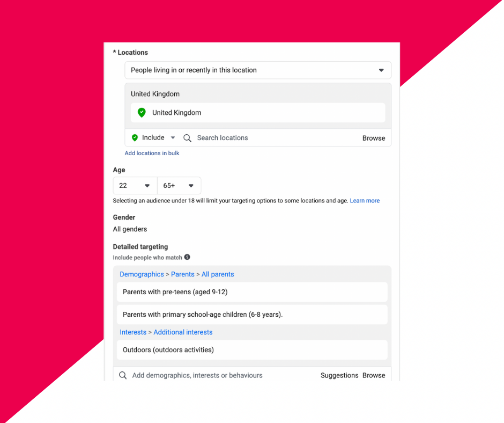Open the Demographics breadcrumb link
The width and height of the screenshot is (504, 423).
(x=142, y=274)
